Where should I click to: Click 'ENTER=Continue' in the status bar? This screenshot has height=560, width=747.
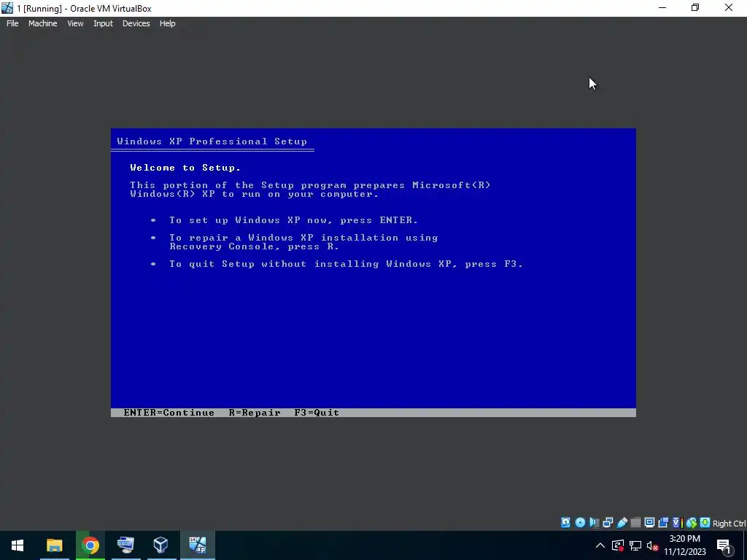click(x=169, y=413)
